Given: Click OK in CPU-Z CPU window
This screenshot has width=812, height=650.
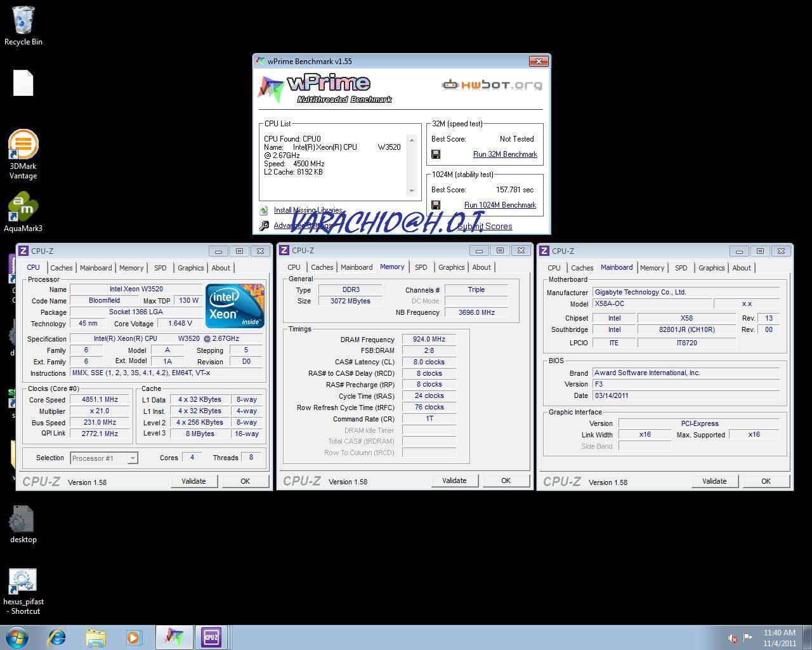Looking at the screenshot, I should click(x=245, y=481).
